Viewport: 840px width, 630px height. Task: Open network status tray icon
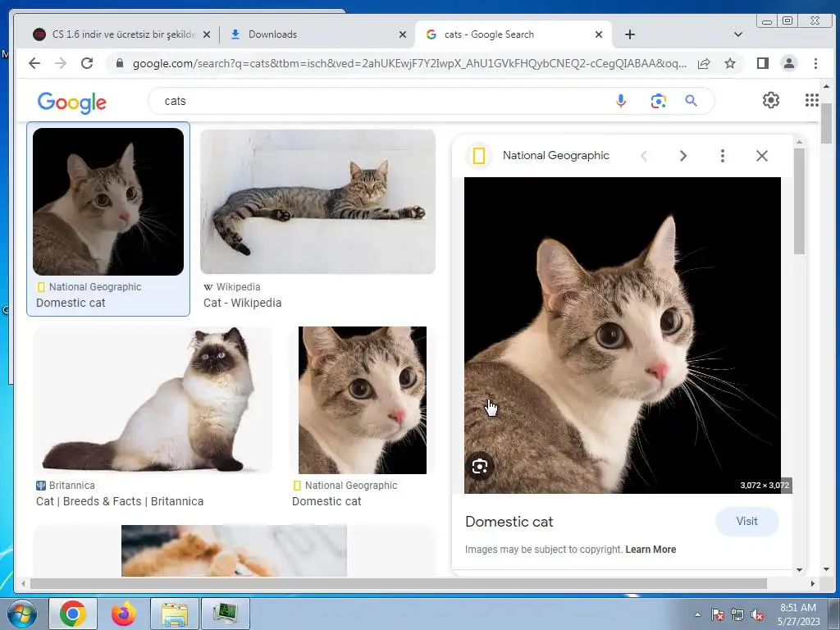(737, 615)
